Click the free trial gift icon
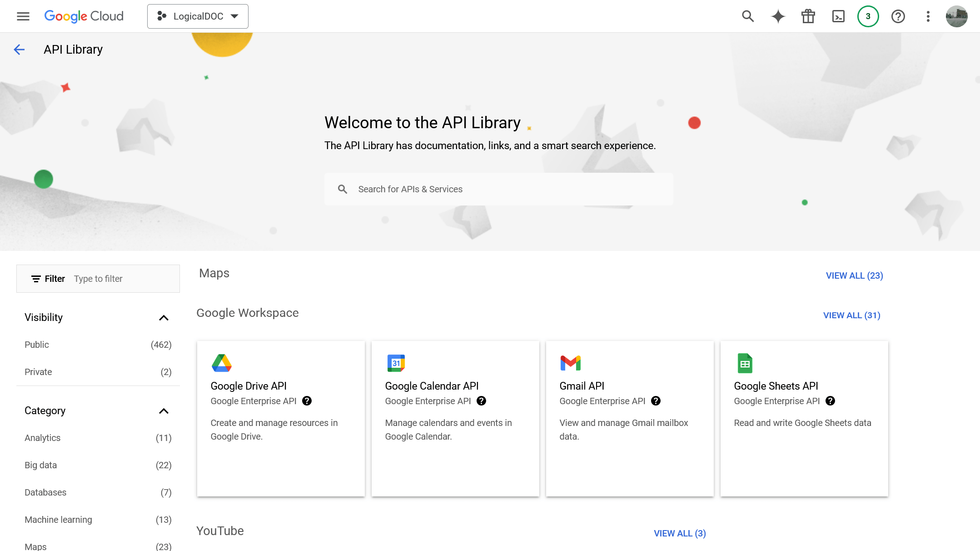Screen dimensions: 980x551 pos(808,16)
